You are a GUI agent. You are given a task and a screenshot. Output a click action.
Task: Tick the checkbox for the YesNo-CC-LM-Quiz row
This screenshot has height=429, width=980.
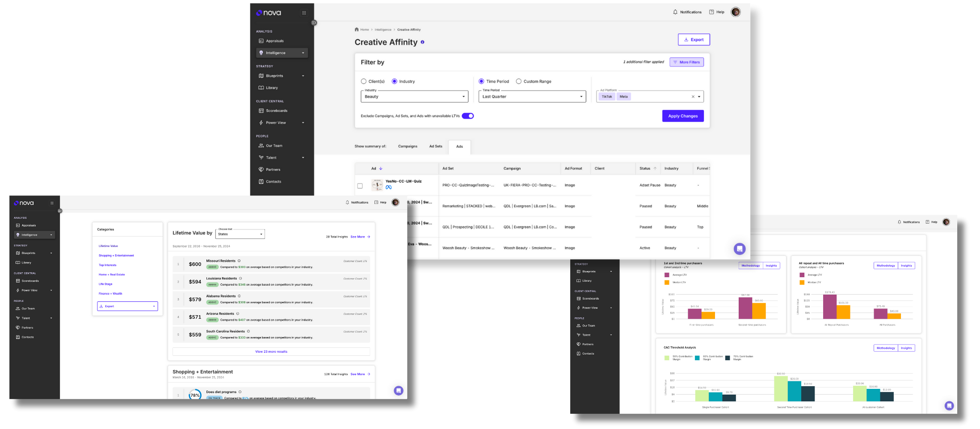pyautogui.click(x=360, y=186)
